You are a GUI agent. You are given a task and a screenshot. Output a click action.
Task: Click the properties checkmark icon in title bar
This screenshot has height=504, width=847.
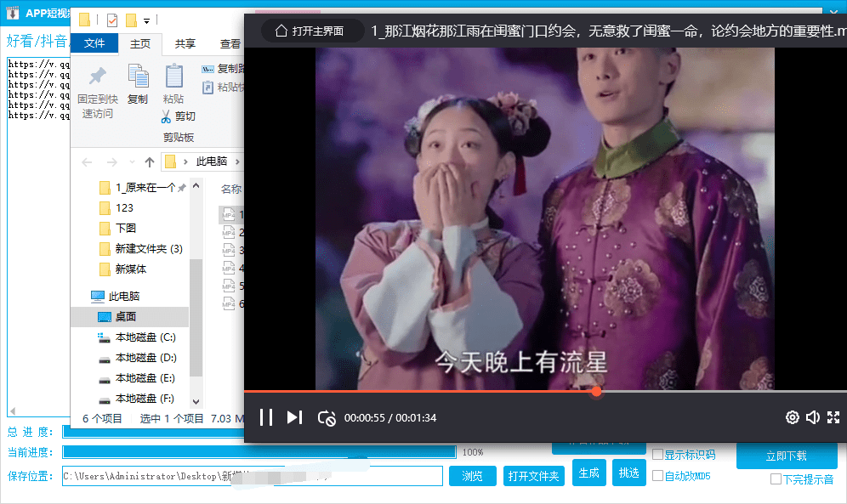tap(111, 20)
